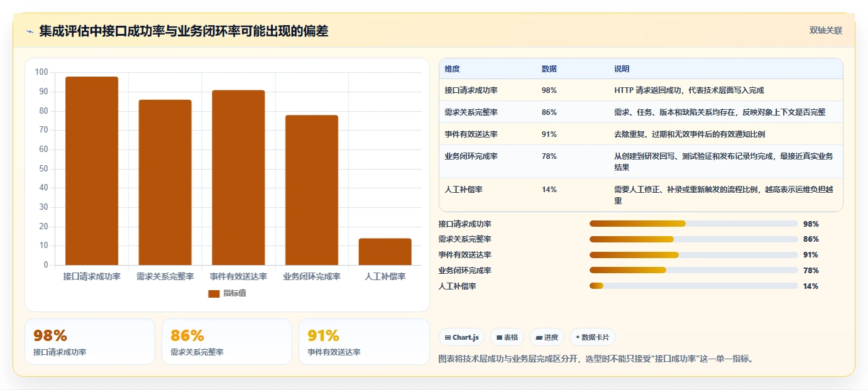Image resolution: width=868 pixels, height=390 pixels.
Task: Click the 86% value in table
Action: (549, 112)
